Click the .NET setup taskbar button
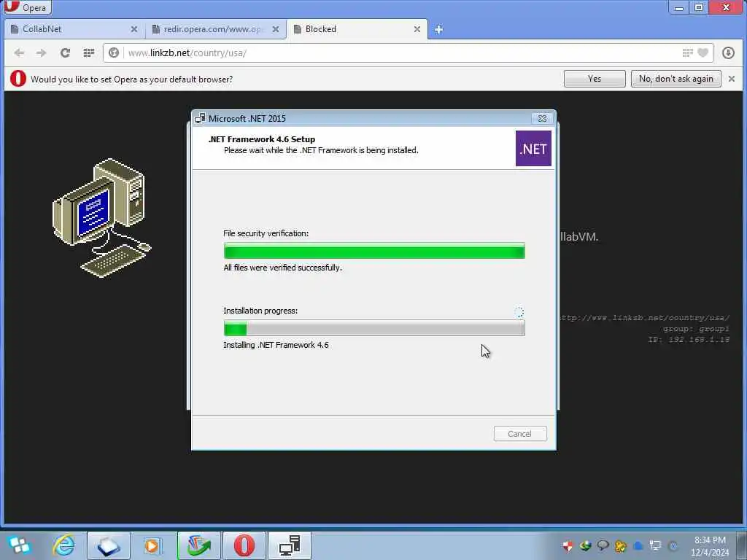Image resolution: width=747 pixels, height=560 pixels. (290, 545)
